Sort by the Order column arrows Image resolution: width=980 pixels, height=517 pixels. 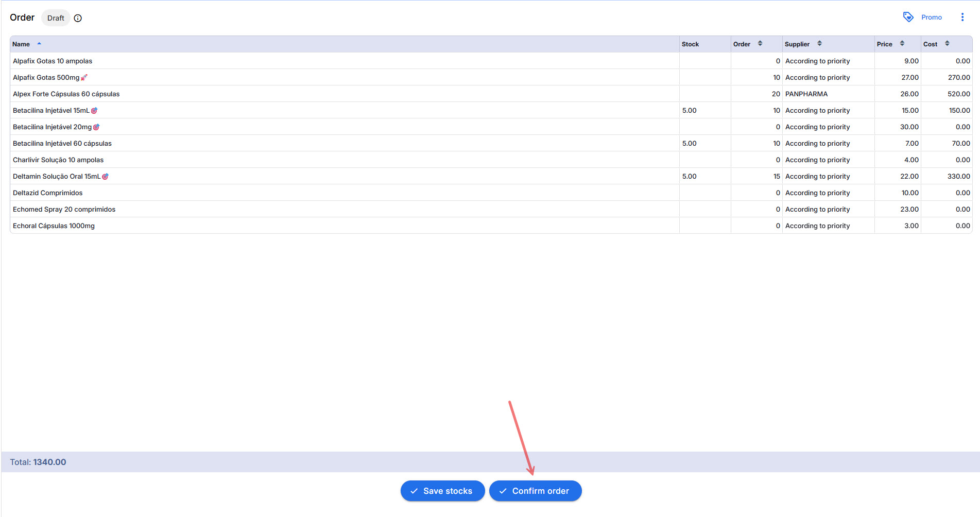(760, 44)
